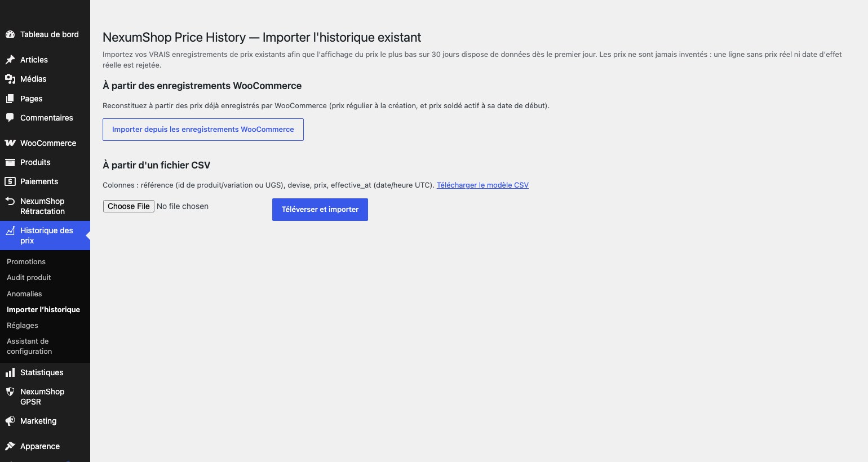Click the NexumShop GPSR shield icon

(x=10, y=392)
